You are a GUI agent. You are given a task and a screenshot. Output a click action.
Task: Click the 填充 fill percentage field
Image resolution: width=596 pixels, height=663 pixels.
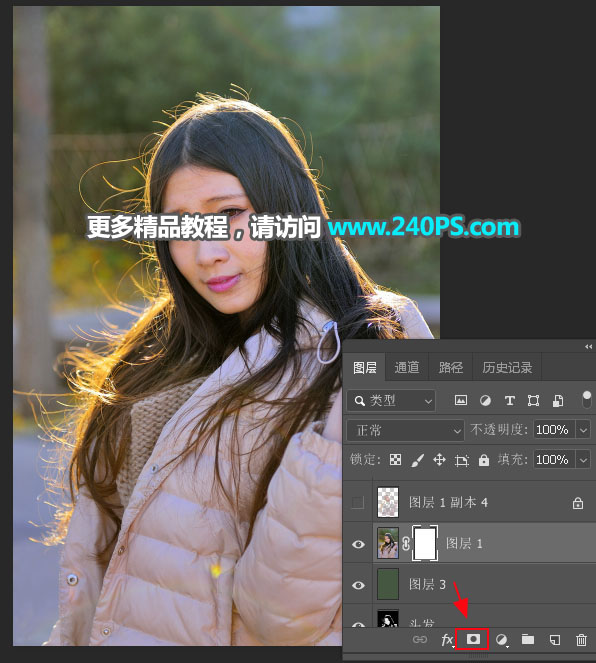tap(554, 460)
